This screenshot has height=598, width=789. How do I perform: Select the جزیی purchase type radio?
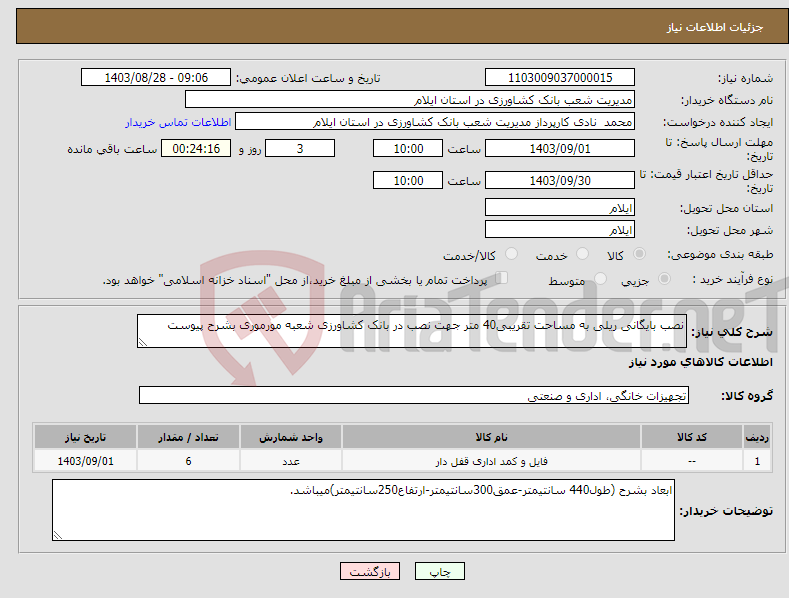(664, 278)
